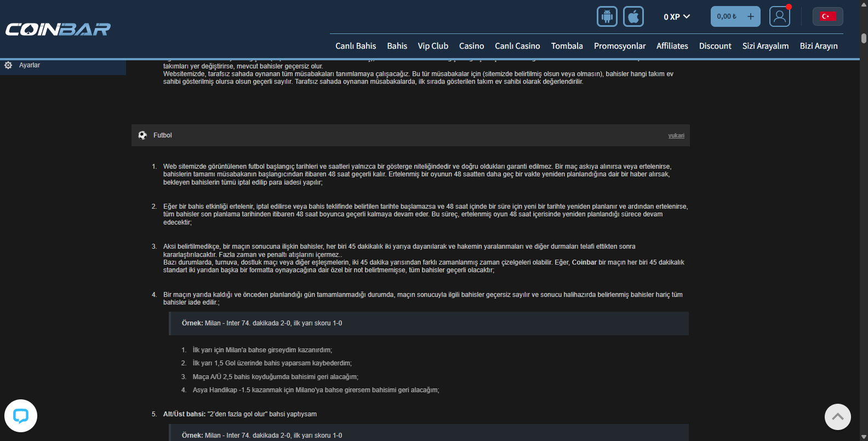Navigate to Promosyonlar
868x441 pixels.
620,46
